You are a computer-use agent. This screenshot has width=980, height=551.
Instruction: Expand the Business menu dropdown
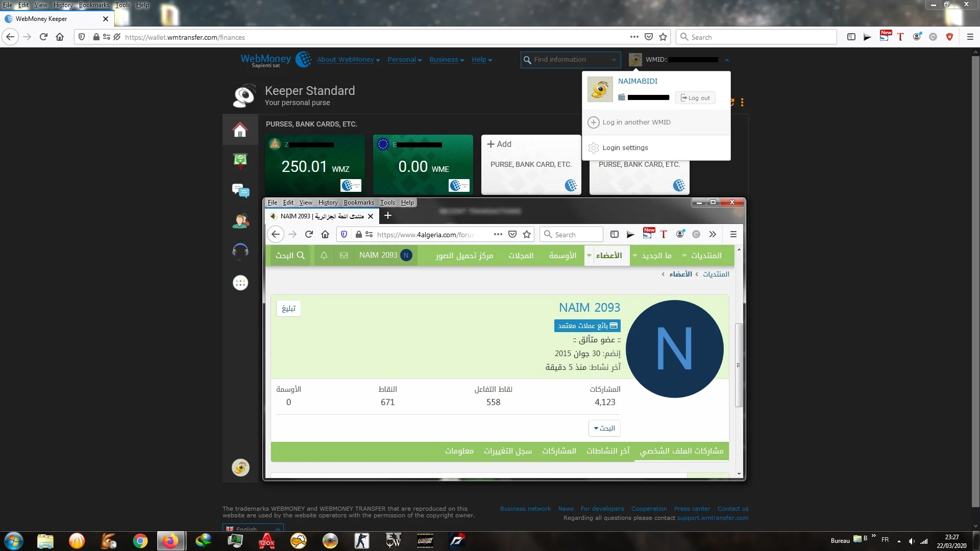click(446, 60)
